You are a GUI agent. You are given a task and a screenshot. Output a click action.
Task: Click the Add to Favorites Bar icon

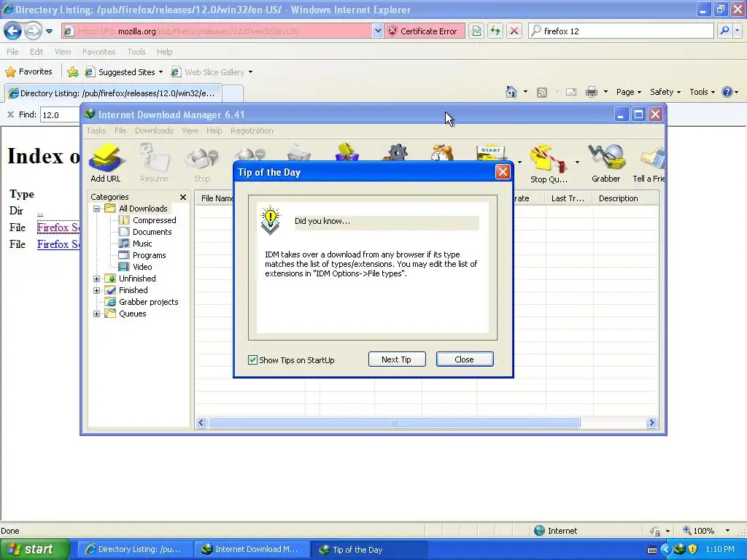73,72
